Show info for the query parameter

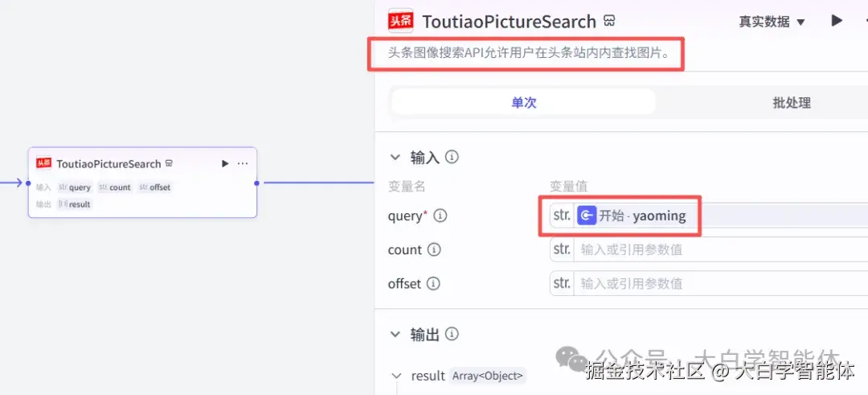click(x=440, y=216)
